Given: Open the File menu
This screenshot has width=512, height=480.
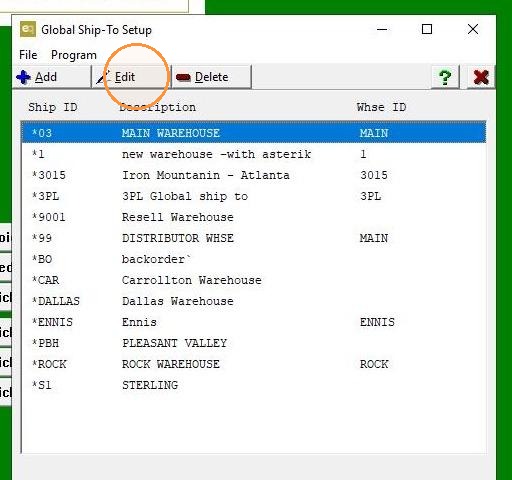Looking at the screenshot, I should (28, 55).
